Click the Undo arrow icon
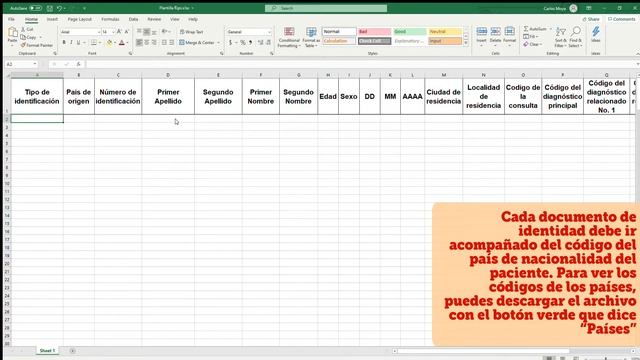 click(x=60, y=8)
